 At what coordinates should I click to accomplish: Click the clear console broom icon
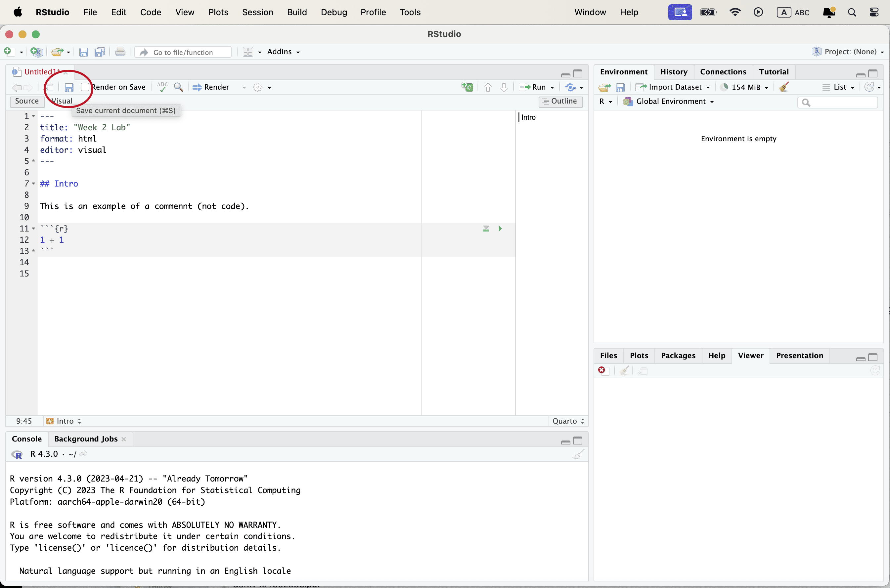click(x=578, y=454)
